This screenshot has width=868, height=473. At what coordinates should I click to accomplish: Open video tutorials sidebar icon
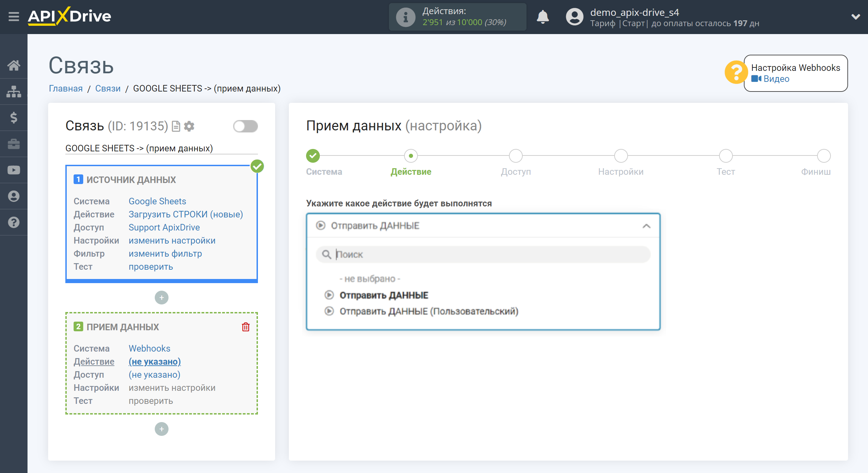coord(14,170)
